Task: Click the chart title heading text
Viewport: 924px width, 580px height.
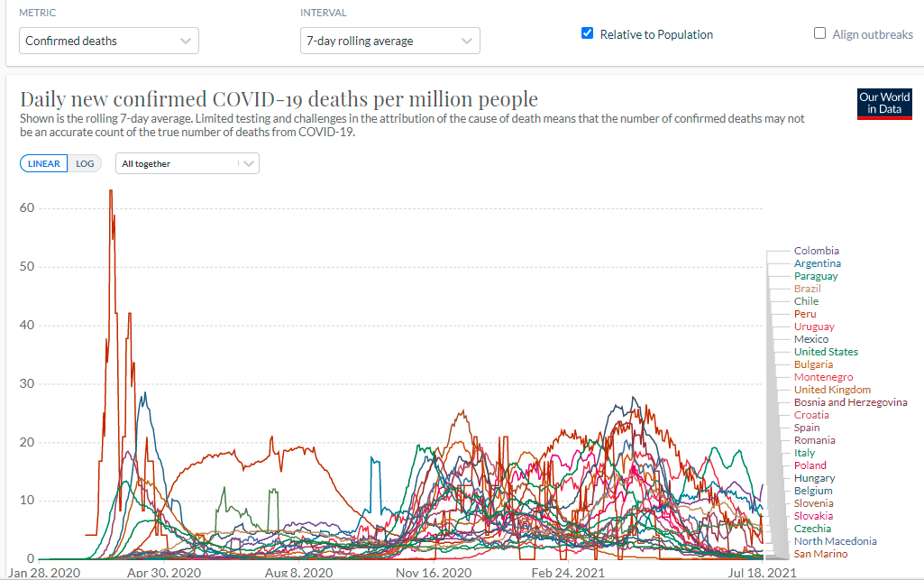Action: coord(279,98)
